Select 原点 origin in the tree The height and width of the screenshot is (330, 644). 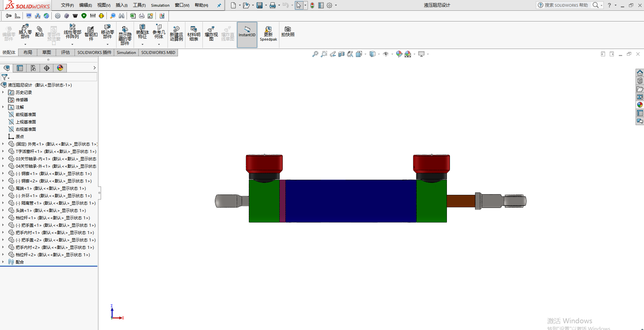pyautogui.click(x=20, y=136)
